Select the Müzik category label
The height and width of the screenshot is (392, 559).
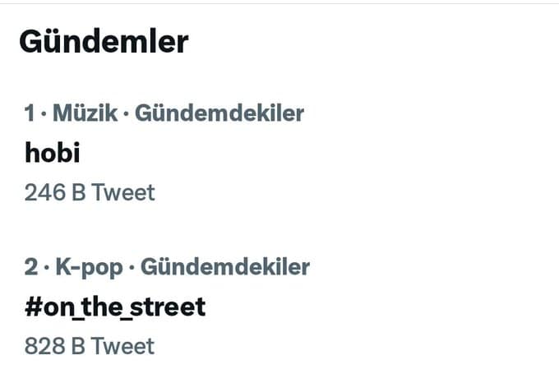85,113
